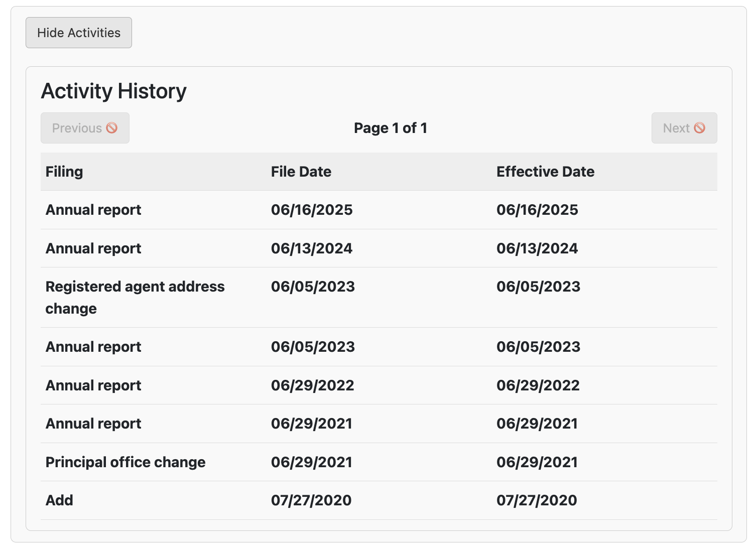Click the File Date column header

[x=379, y=172]
